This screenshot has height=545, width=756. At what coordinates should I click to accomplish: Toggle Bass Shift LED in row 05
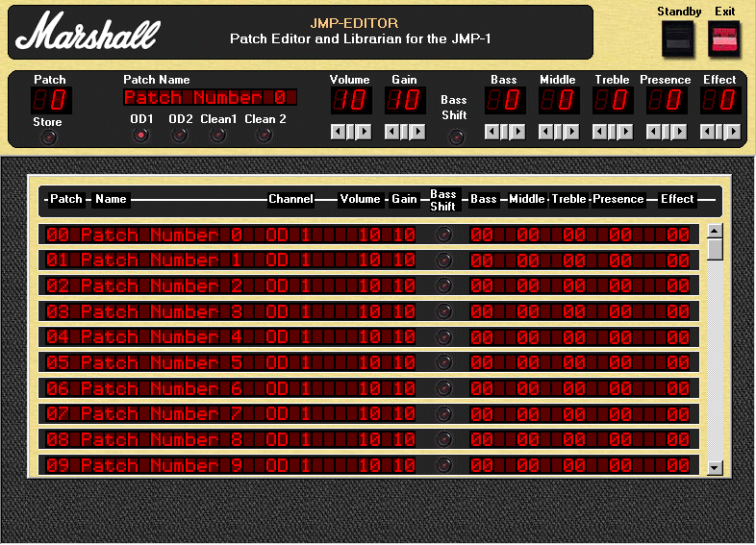click(x=444, y=362)
